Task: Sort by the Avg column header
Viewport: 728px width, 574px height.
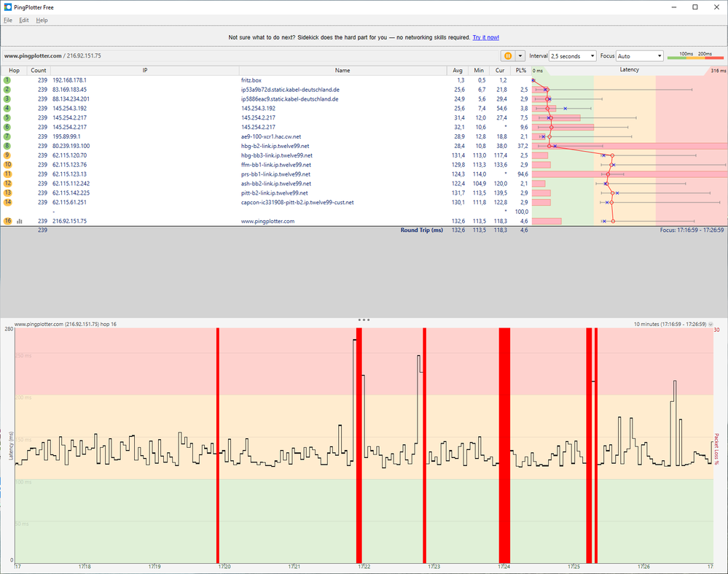Action: [x=459, y=70]
